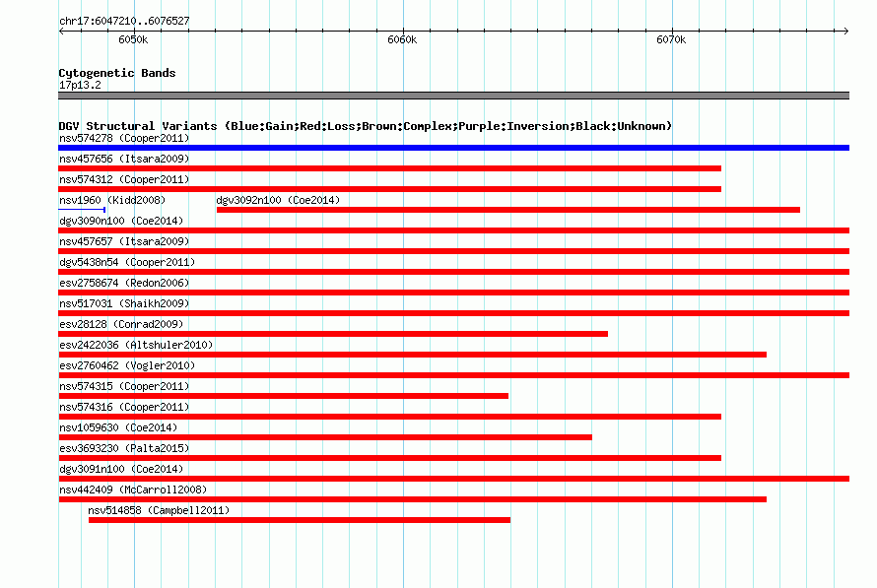The height and width of the screenshot is (588, 877).
Task: Select the red dgv3091n100 loss bar
Action: (453, 479)
